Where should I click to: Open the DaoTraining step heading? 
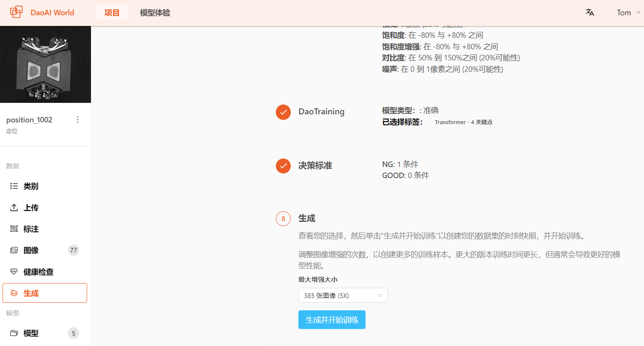click(321, 111)
